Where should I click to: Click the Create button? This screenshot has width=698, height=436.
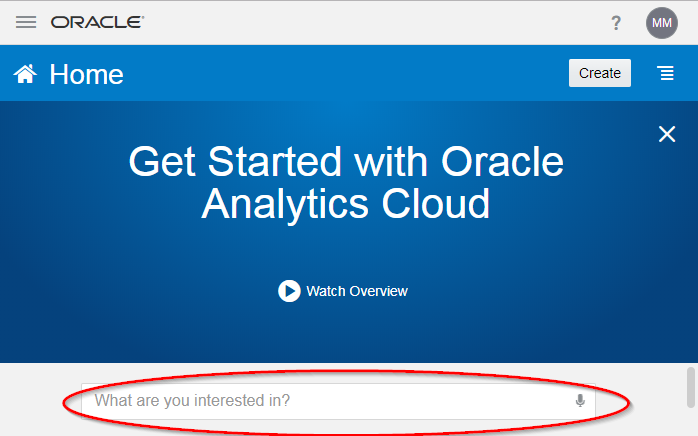(600, 73)
